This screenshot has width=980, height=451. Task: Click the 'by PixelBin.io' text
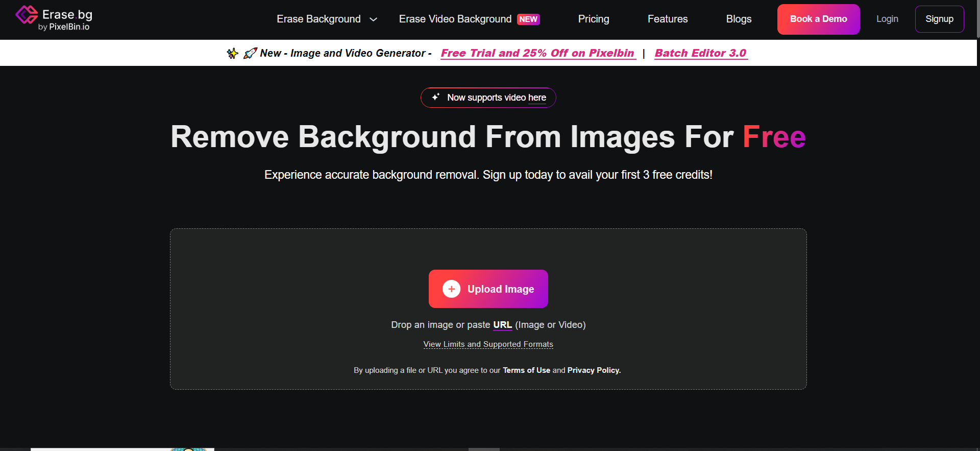point(64,27)
